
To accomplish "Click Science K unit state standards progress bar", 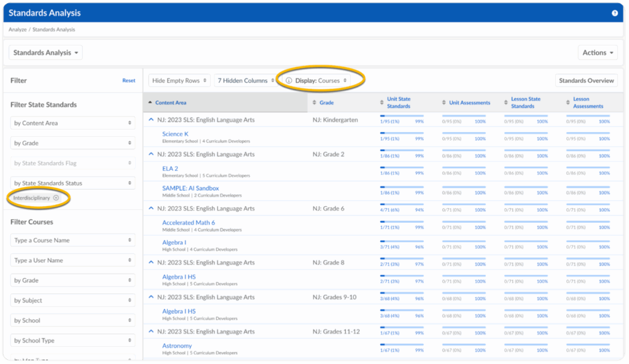I will pos(402,133).
